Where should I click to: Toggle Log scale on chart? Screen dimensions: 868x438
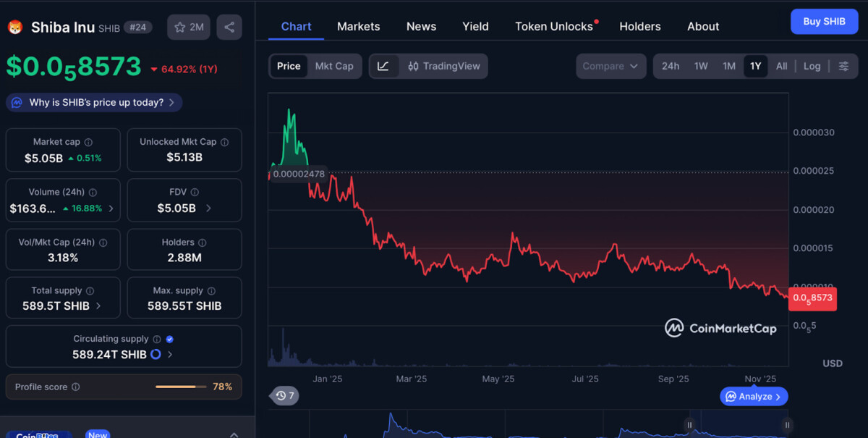[x=812, y=66]
